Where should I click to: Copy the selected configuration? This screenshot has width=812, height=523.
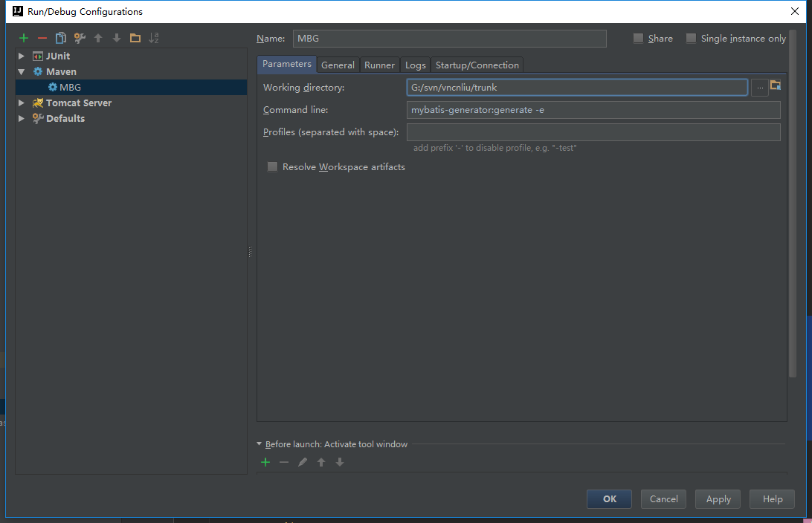[x=61, y=38]
